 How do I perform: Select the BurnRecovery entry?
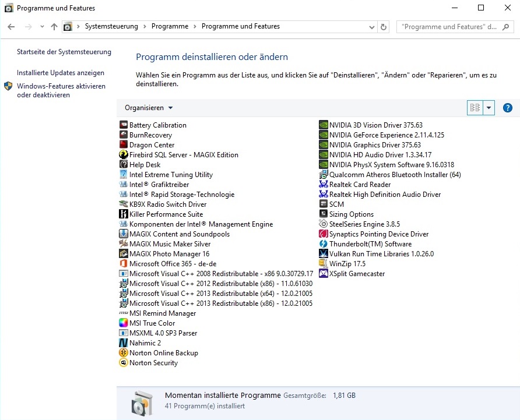(x=146, y=135)
